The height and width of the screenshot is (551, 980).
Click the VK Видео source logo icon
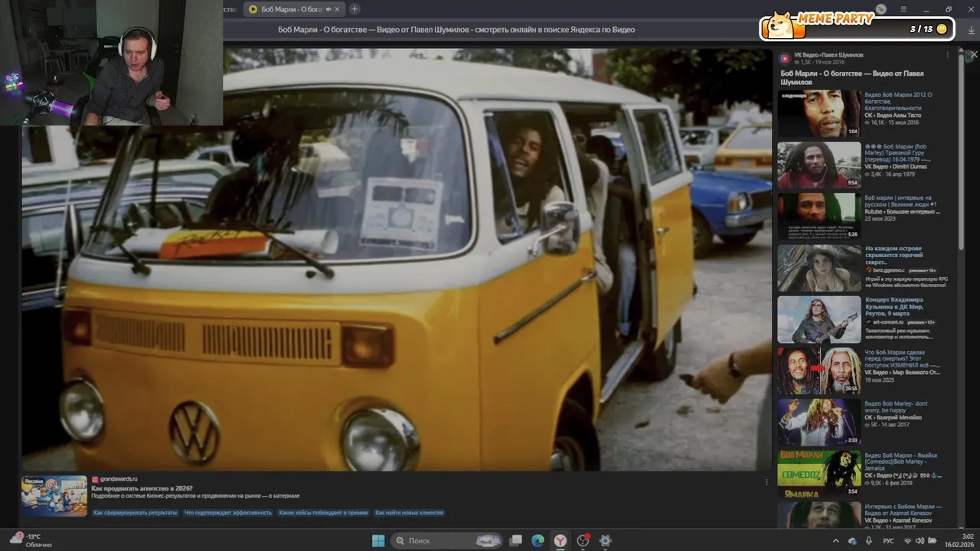point(785,58)
